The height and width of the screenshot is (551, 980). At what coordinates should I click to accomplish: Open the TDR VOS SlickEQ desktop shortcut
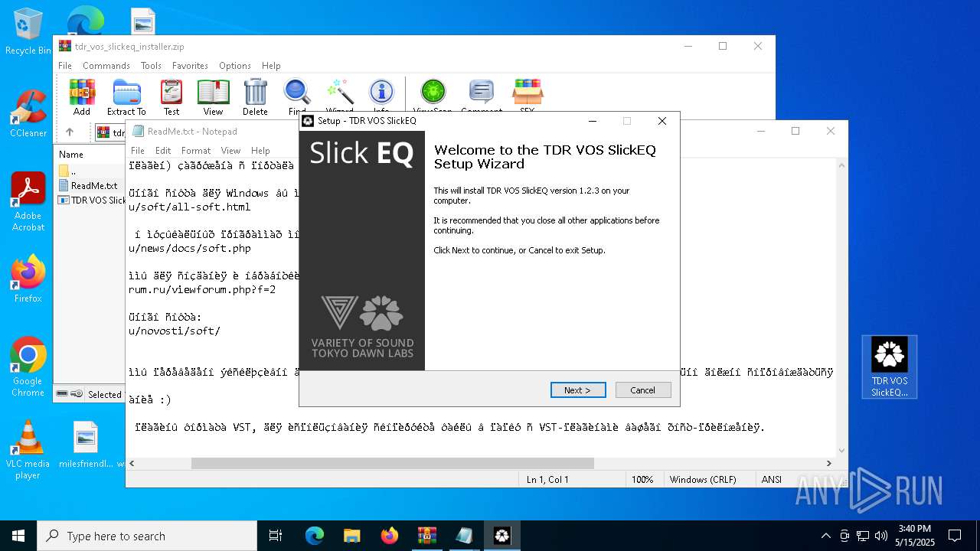coord(889,367)
